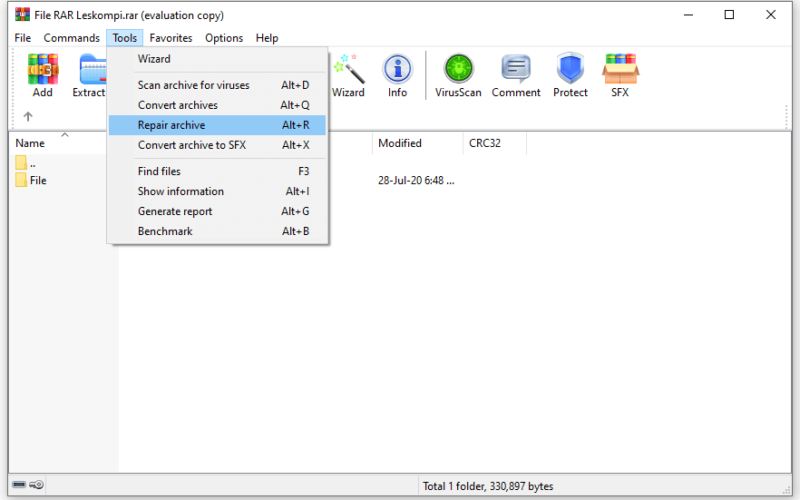Screen dimensions: 800x500
Task: Click the key password icon in status bar
Action: pyautogui.click(x=36, y=484)
